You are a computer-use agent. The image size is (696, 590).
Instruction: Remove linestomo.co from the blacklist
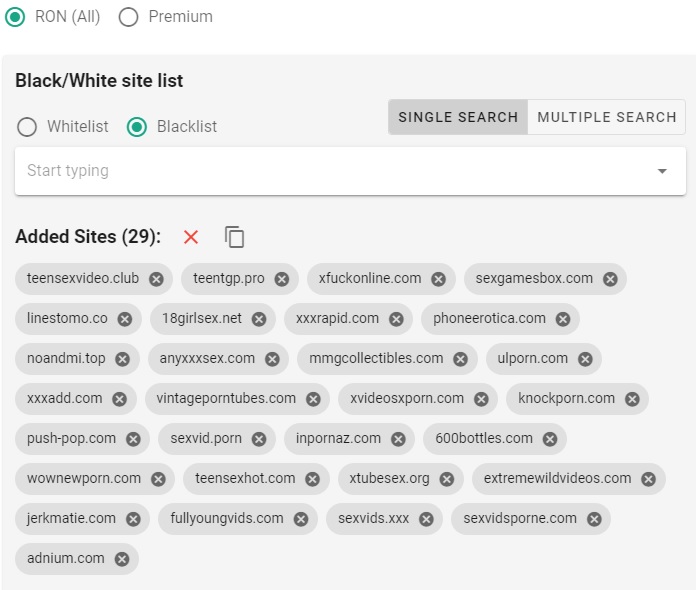point(124,319)
